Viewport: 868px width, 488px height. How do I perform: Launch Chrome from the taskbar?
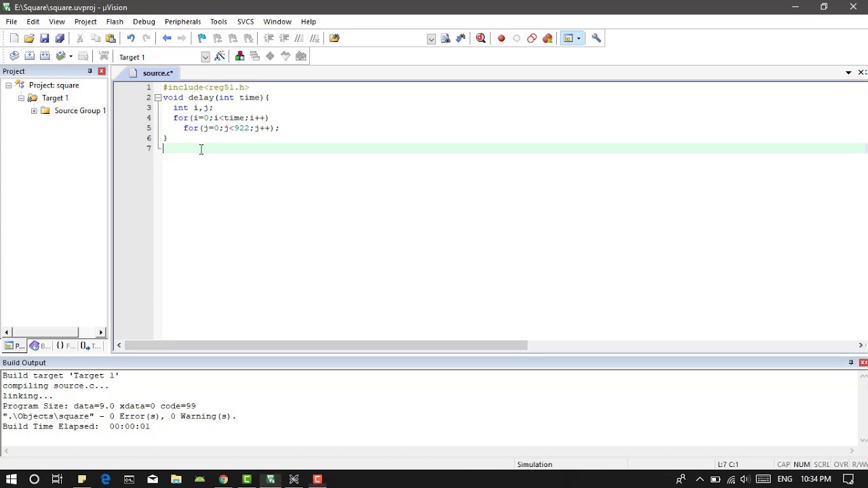(223, 479)
